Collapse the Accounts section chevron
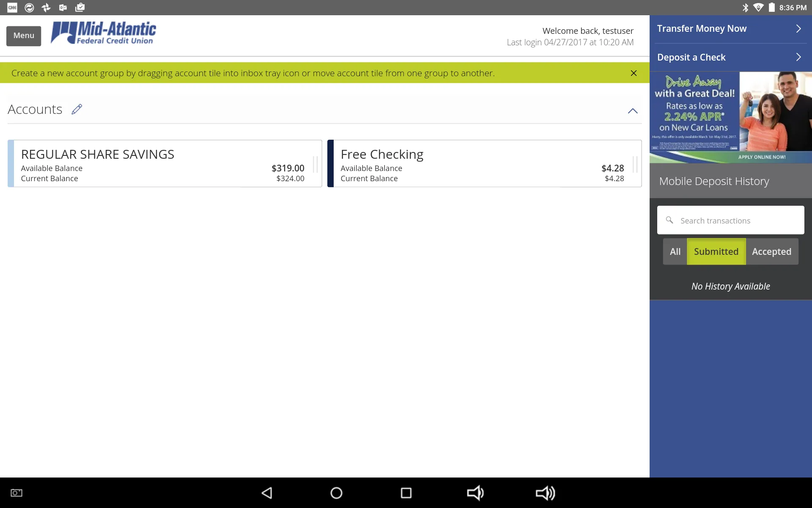 pyautogui.click(x=633, y=110)
